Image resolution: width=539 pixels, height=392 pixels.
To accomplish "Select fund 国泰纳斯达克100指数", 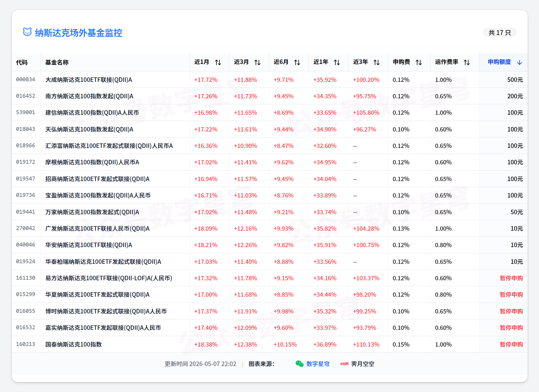I will coord(73,344).
